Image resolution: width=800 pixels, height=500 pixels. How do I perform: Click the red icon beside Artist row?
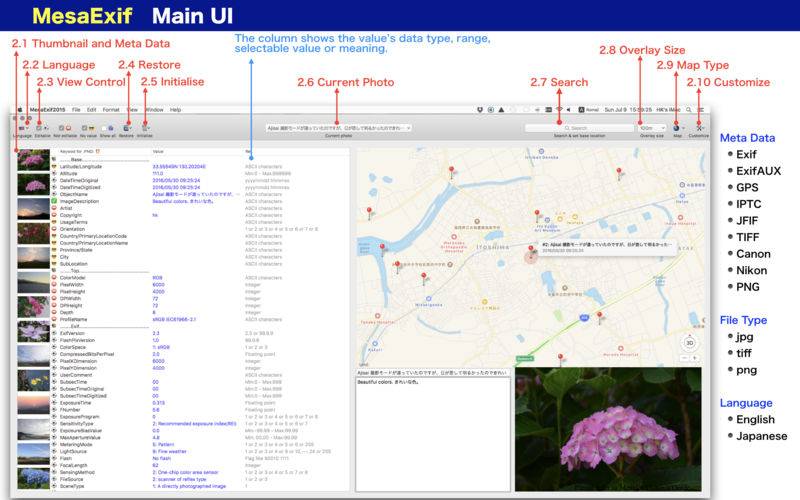[x=54, y=208]
